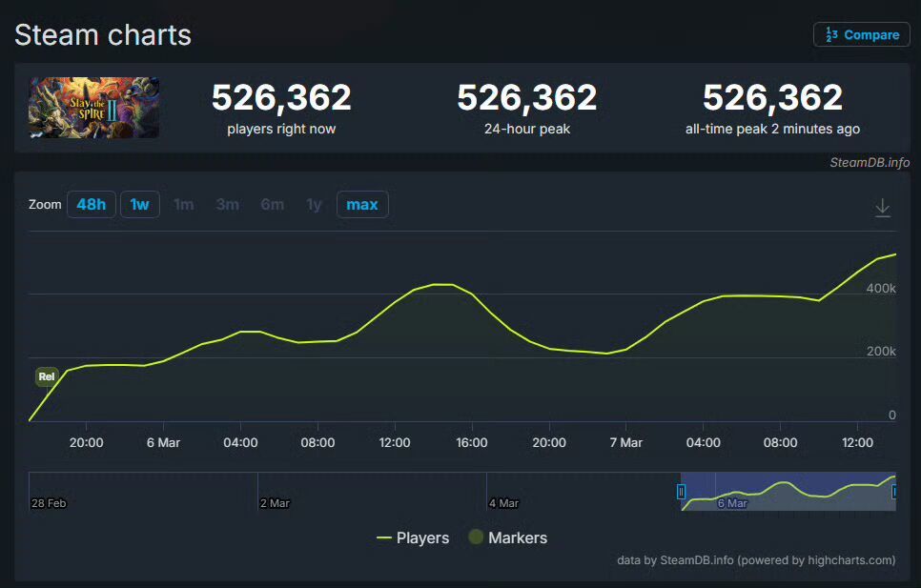921x588 pixels.
Task: Select the 48h zoom range
Action: [x=91, y=204]
